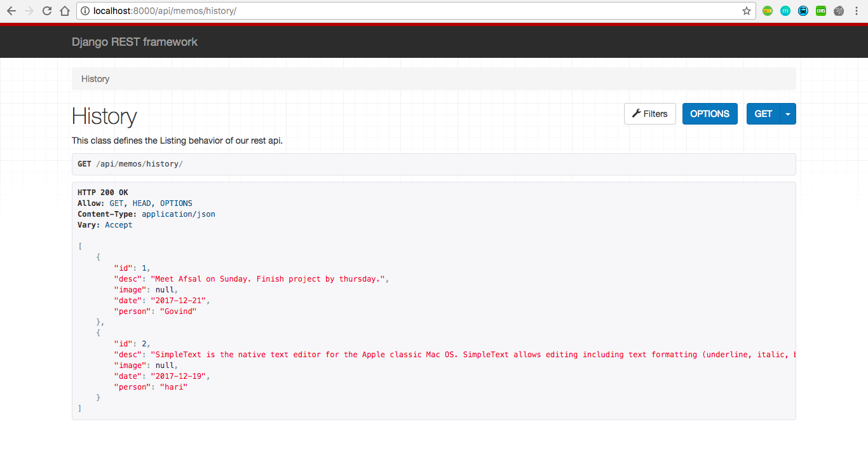Image resolution: width=868 pixels, height=464 pixels.
Task: Open the blue train extension icon
Action: (803, 11)
